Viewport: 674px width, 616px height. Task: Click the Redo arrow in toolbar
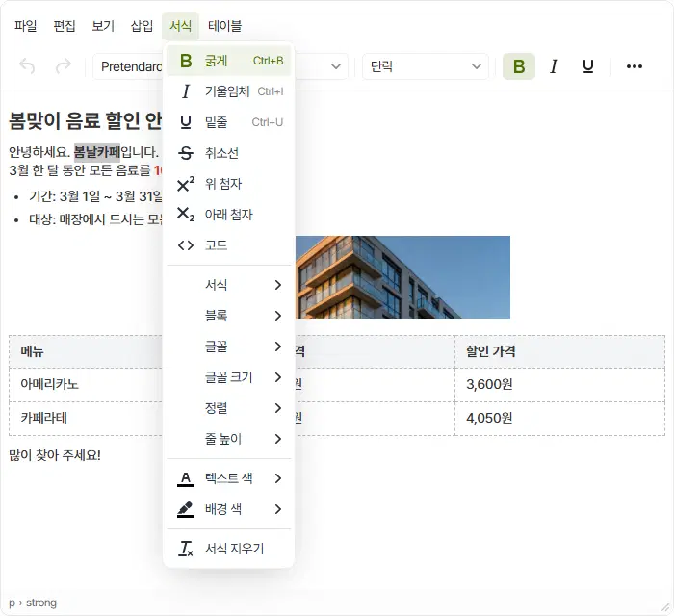pos(64,66)
